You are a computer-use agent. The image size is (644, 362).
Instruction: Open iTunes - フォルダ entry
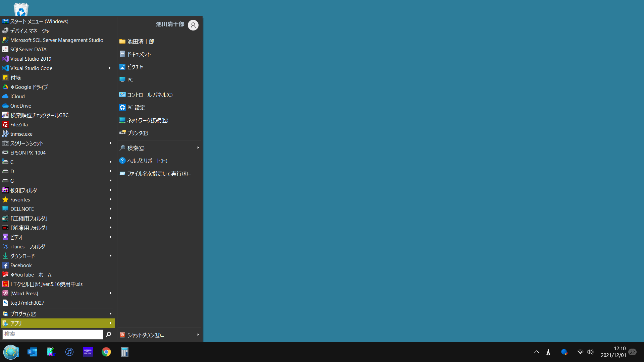[x=58, y=246]
